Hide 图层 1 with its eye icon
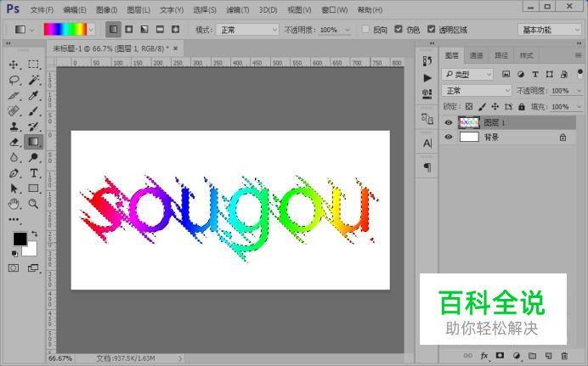This screenshot has height=366, width=588. coord(449,122)
